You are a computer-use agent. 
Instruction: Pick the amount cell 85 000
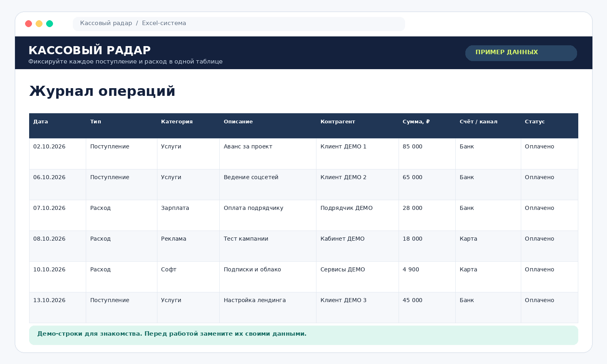(x=427, y=154)
